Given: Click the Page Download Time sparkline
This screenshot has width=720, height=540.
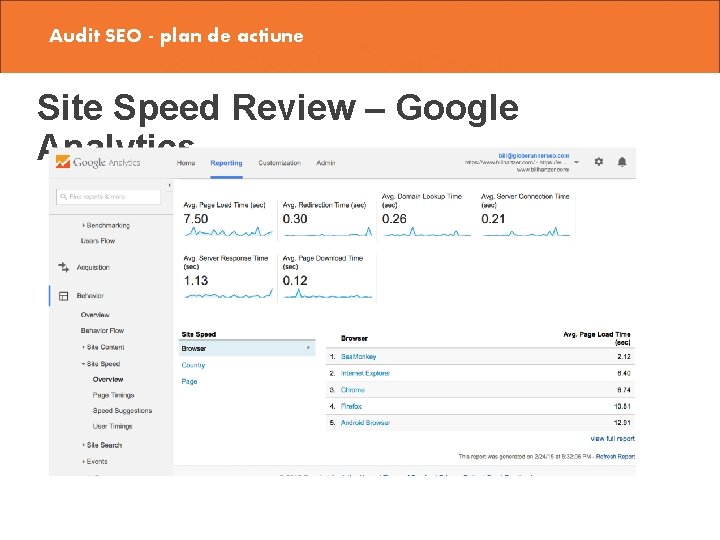Looking at the screenshot, I should pos(328,294).
